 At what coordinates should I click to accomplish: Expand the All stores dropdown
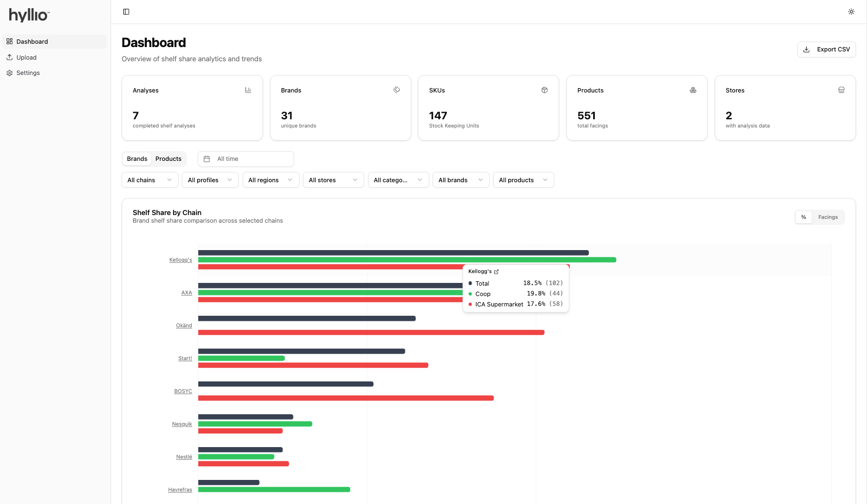point(333,180)
